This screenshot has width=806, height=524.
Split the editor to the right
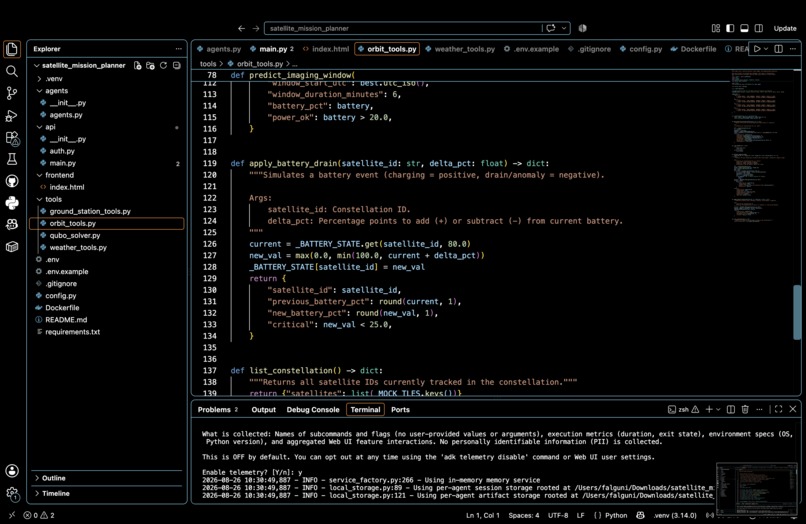(779, 49)
